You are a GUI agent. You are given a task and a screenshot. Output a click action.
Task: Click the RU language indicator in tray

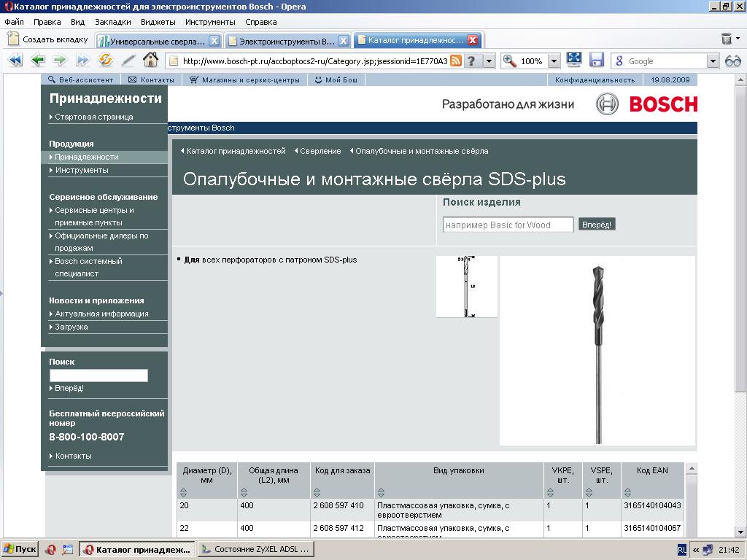coord(682,550)
